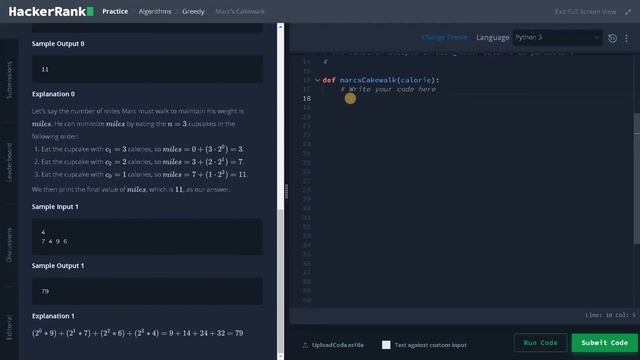
Task: Click the Sample Output 0 value 11
Action: pos(45,69)
